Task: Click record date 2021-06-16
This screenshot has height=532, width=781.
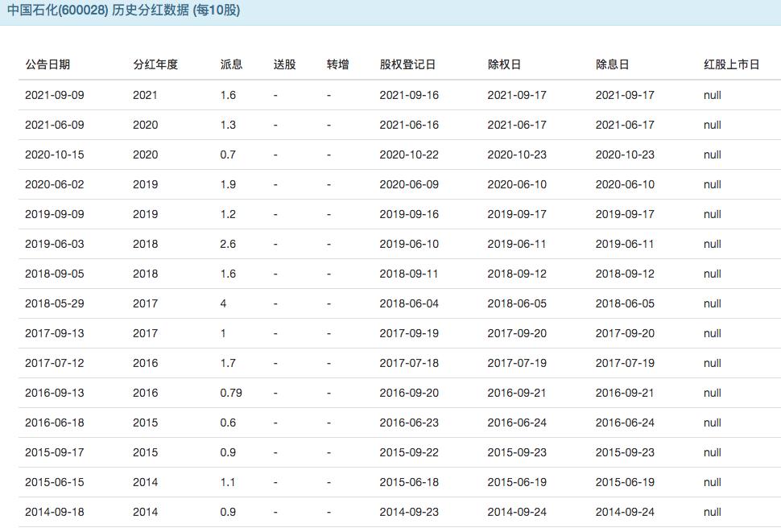Action: pyautogui.click(x=410, y=125)
